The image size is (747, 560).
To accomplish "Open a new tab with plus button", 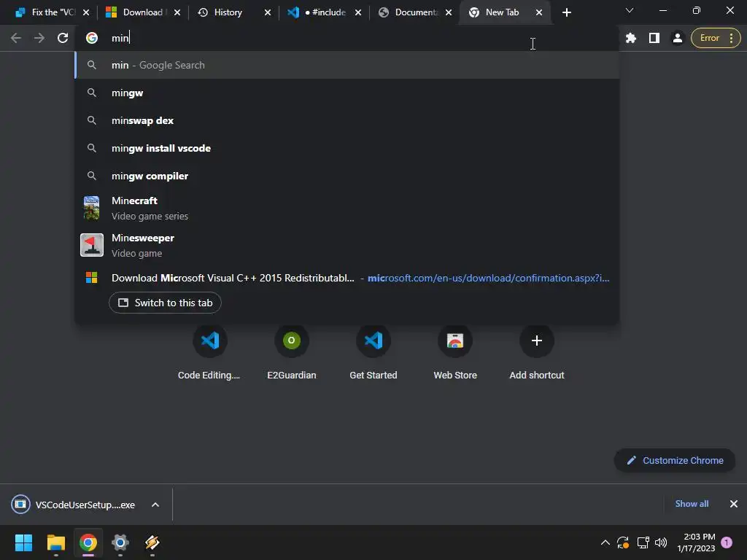I will (566, 12).
